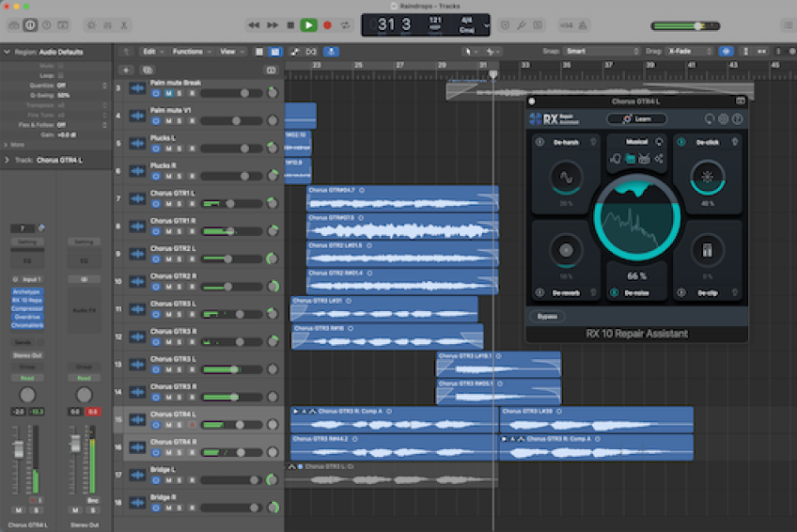This screenshot has height=532, width=797.
Task: Click the Bypass button in RX plugin
Action: [x=547, y=316]
